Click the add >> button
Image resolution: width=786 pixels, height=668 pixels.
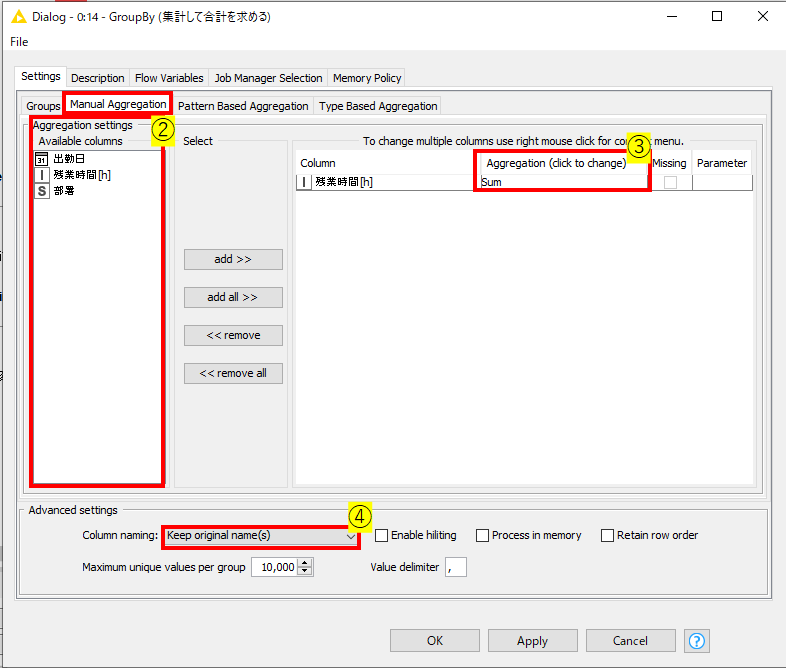pos(233,259)
